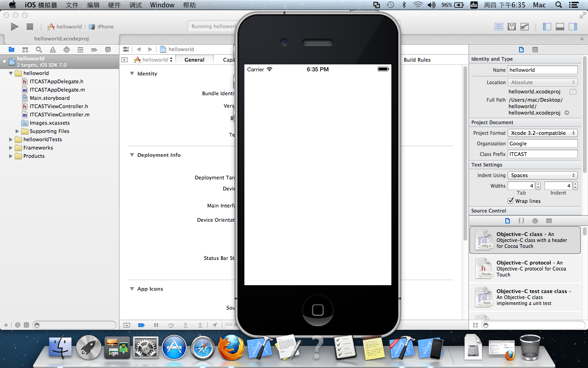588x368 pixels.
Task: Toggle the Utilities pane visibility
Action: click(x=573, y=27)
